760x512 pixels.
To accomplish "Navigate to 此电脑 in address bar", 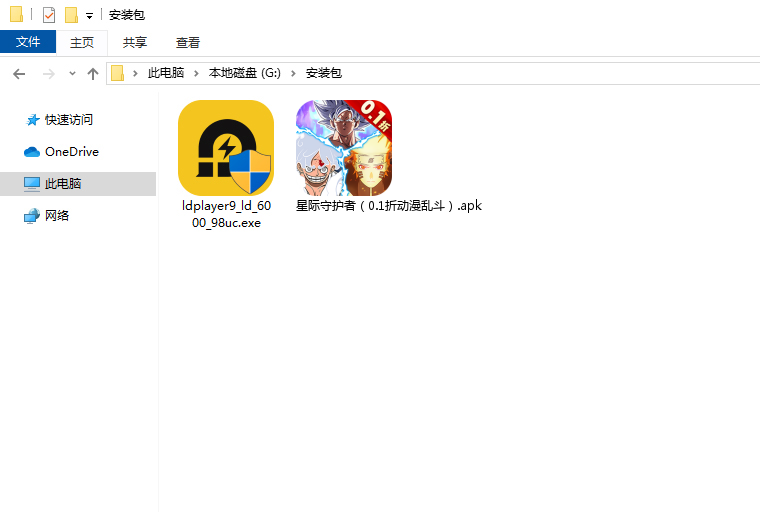I will (166, 73).
